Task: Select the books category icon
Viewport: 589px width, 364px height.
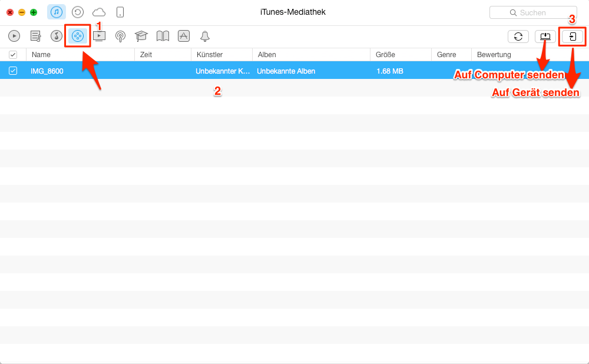Action: pos(163,36)
